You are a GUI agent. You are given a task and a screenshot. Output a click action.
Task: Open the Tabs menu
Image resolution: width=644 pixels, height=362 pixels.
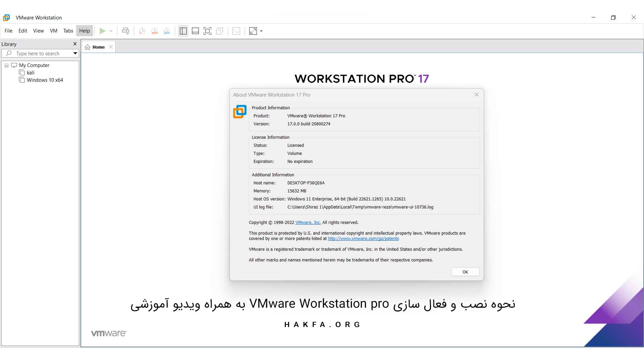(68, 31)
